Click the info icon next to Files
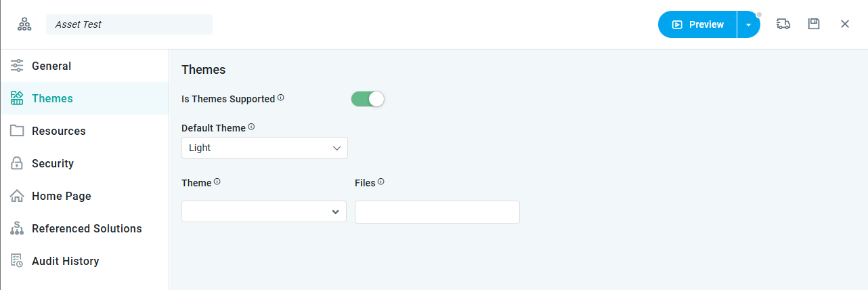The height and width of the screenshot is (290, 868). click(381, 182)
